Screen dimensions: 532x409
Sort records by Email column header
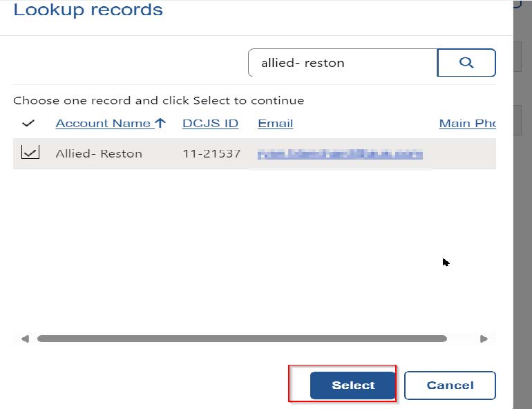[x=275, y=123]
